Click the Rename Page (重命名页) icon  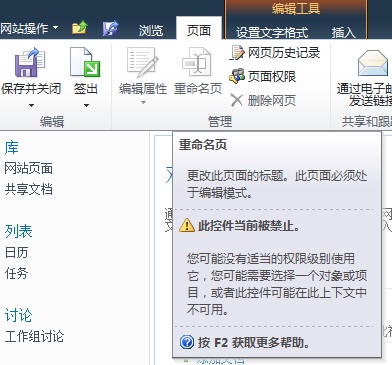coord(197,62)
